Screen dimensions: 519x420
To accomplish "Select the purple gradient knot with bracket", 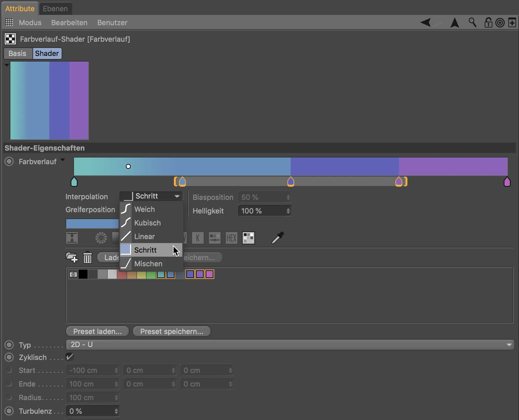I will 399,181.
